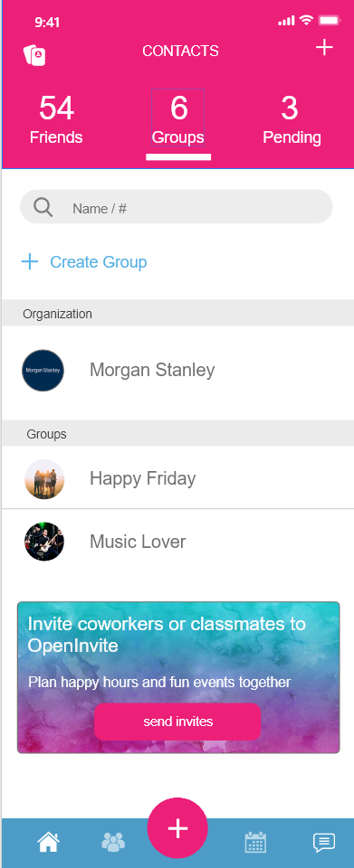Screen dimensions: 354x868
Task: Click the Create Group link
Action: coord(98,262)
